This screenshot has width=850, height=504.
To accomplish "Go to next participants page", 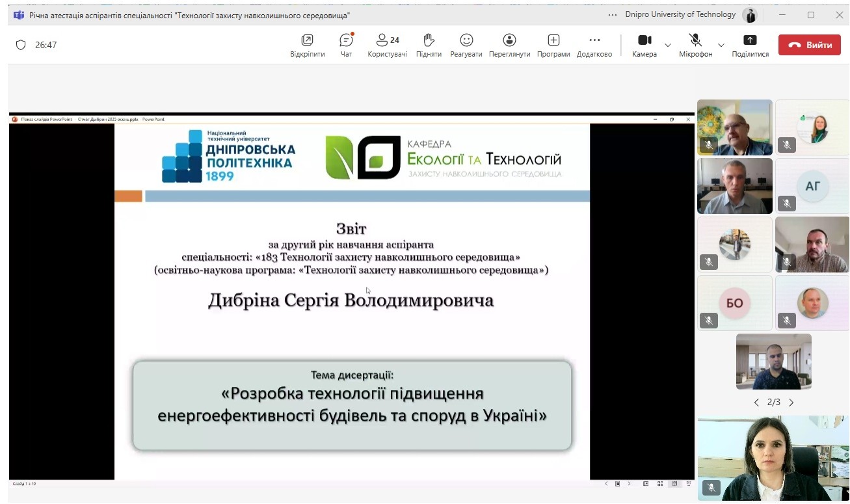I will pos(791,403).
